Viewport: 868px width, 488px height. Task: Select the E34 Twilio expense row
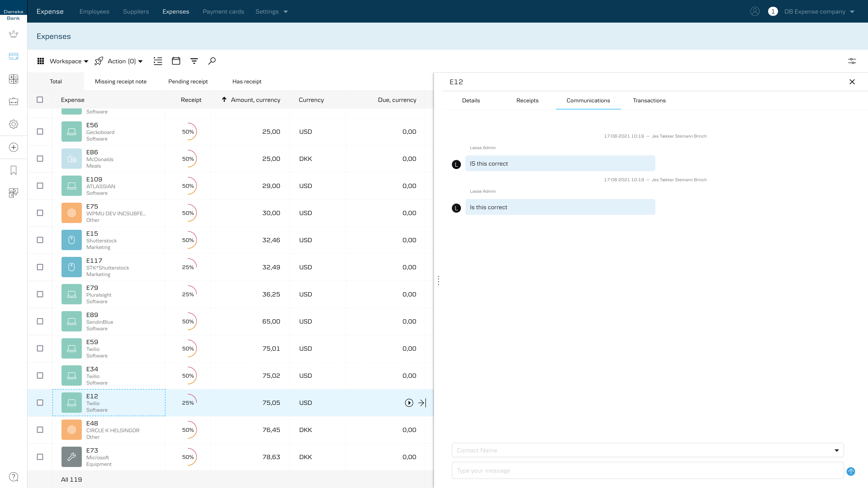pyautogui.click(x=231, y=375)
